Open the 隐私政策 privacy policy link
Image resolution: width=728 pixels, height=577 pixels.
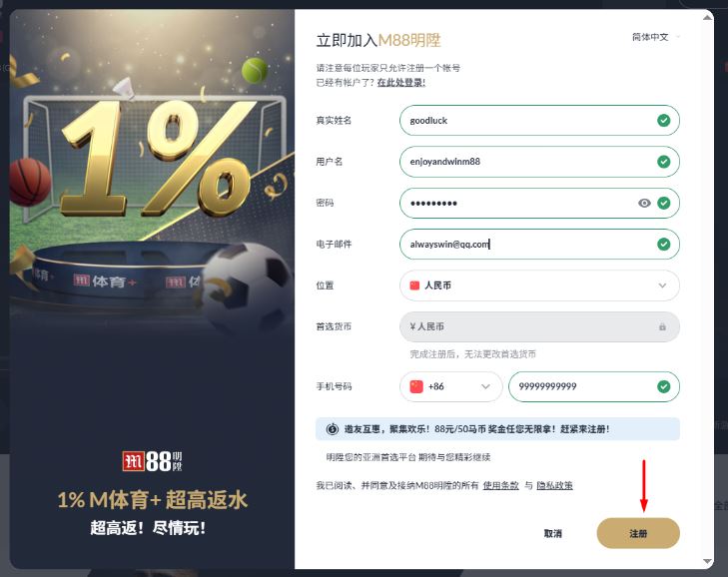click(x=554, y=485)
